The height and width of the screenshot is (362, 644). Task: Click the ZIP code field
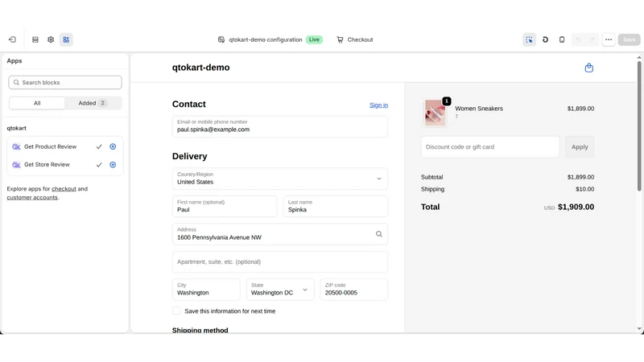click(x=353, y=290)
